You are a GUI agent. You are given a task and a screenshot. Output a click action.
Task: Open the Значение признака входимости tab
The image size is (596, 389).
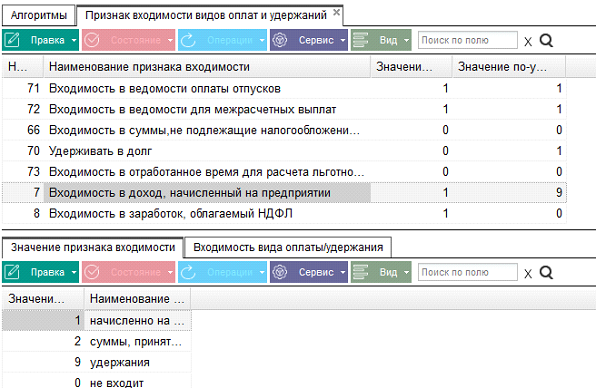93,247
